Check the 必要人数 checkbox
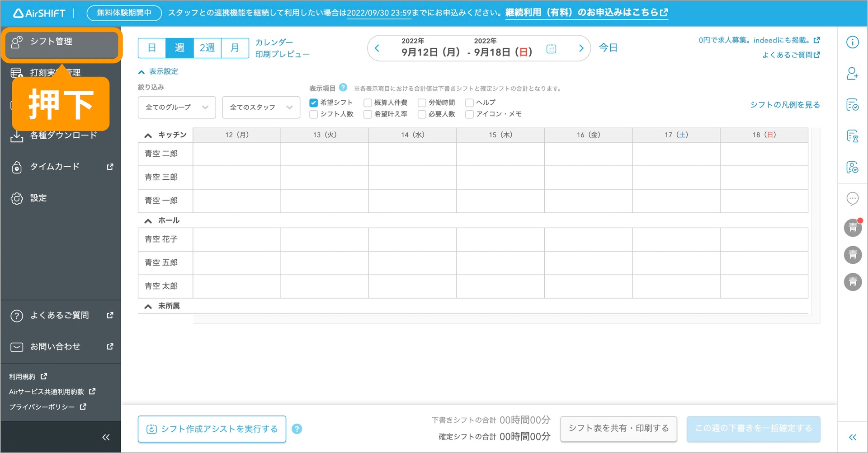This screenshot has height=453, width=868. tap(422, 114)
